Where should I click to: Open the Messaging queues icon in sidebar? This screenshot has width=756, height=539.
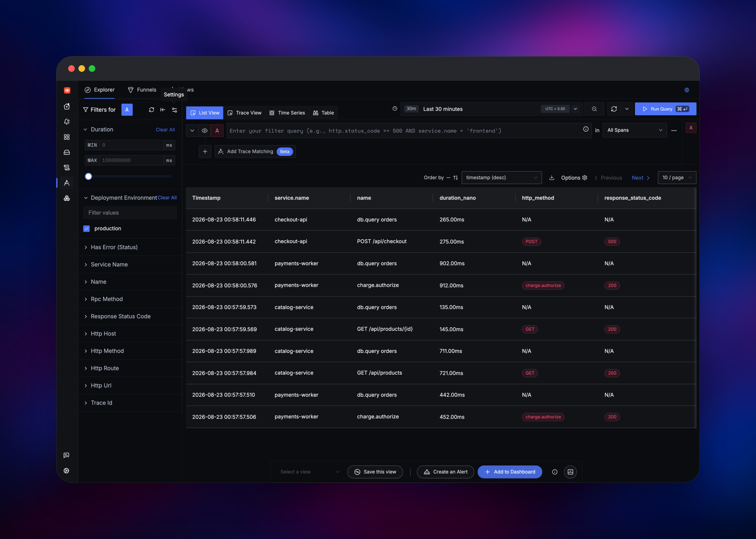click(67, 152)
